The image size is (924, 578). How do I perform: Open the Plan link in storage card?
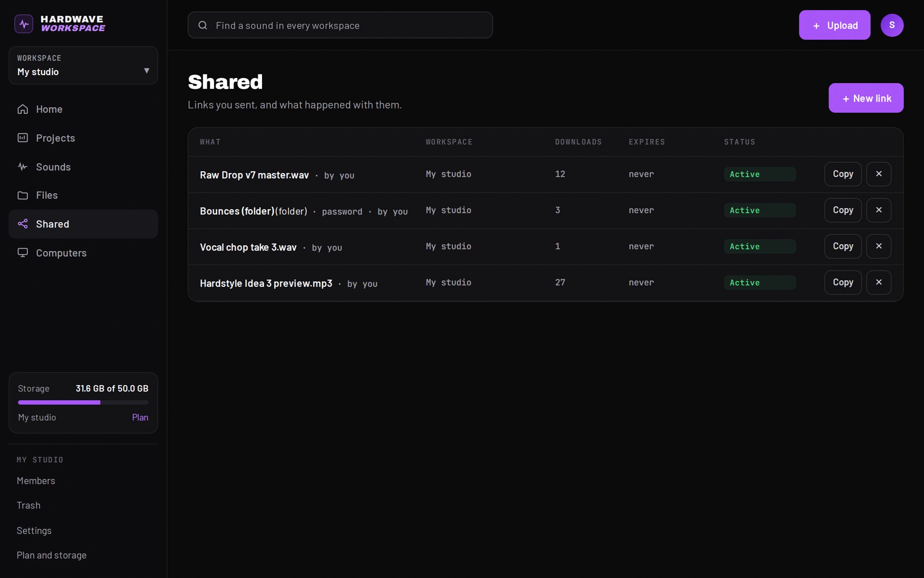140,417
